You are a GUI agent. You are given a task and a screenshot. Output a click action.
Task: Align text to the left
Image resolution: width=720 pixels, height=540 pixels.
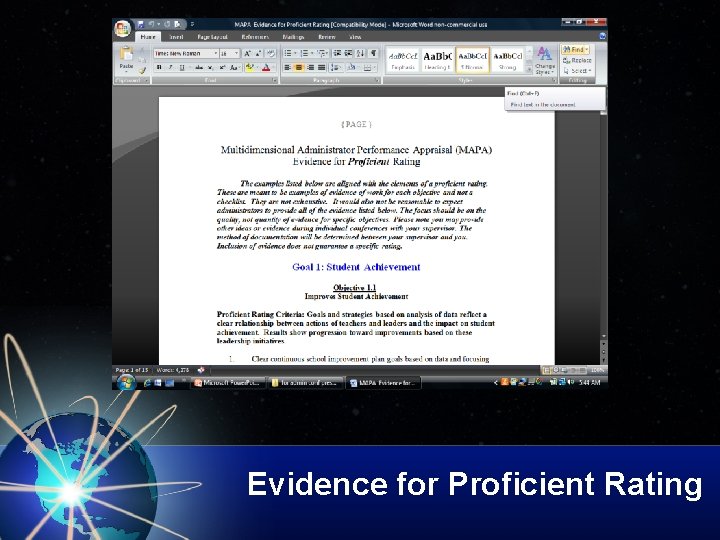point(287,68)
